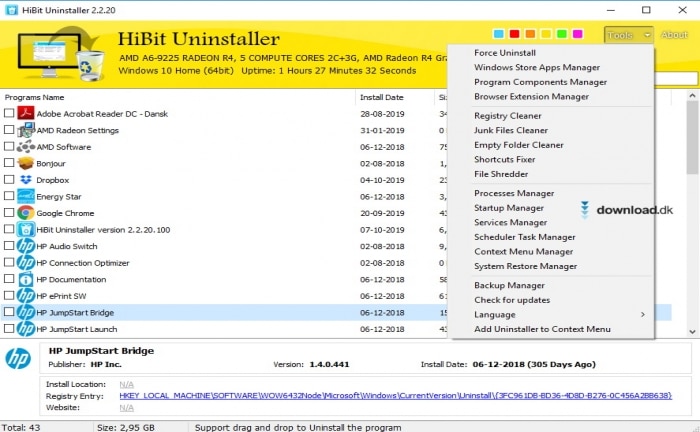Click the AMD Radeon Settings icon
The width and height of the screenshot is (700, 432).
click(x=26, y=130)
